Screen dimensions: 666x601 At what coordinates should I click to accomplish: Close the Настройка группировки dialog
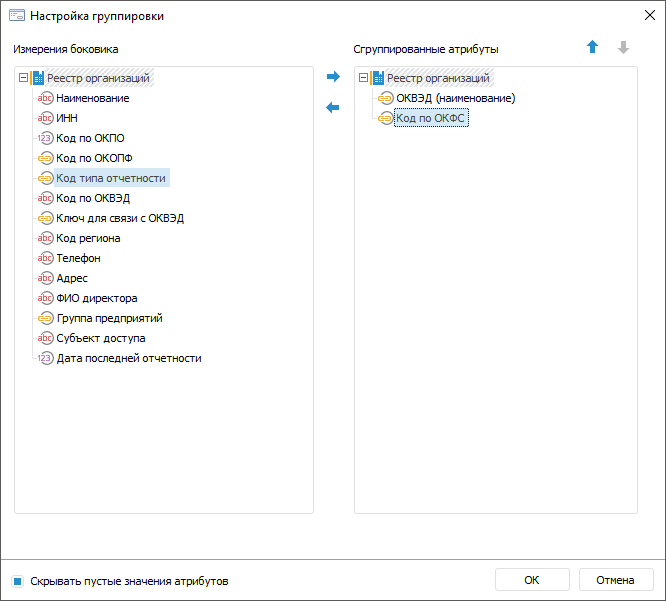[646, 16]
